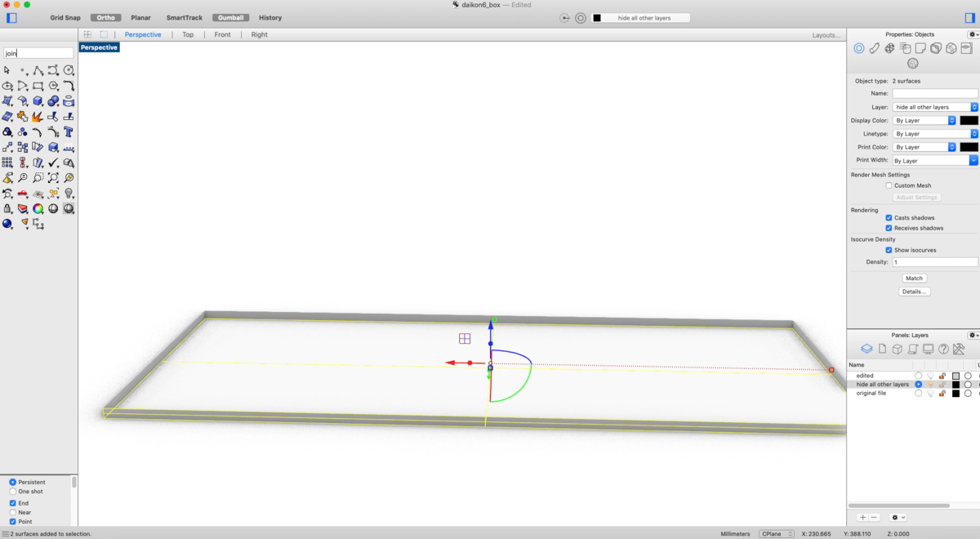
Task: Choose the Polyline tool
Action: (38, 70)
